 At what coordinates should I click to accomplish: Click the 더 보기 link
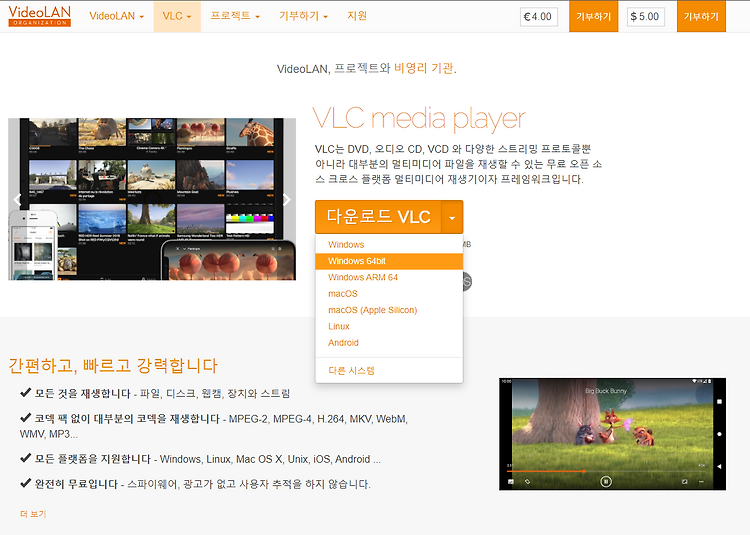point(33,514)
